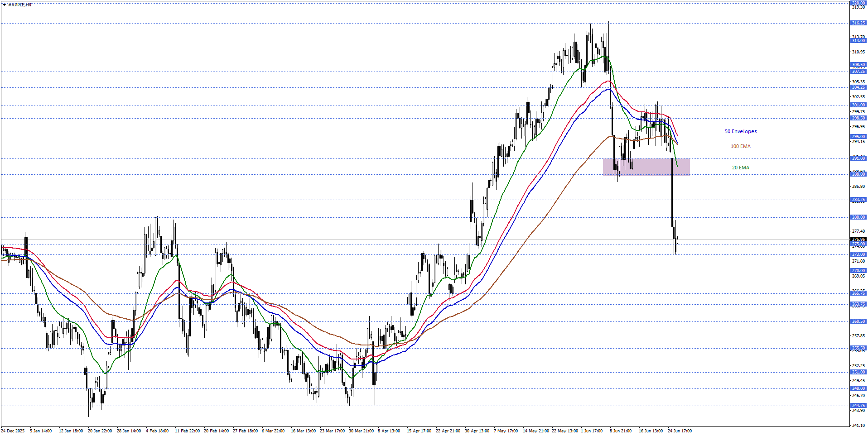Click the 244.75 level price tag
The height and width of the screenshot is (436, 868).
[858, 406]
